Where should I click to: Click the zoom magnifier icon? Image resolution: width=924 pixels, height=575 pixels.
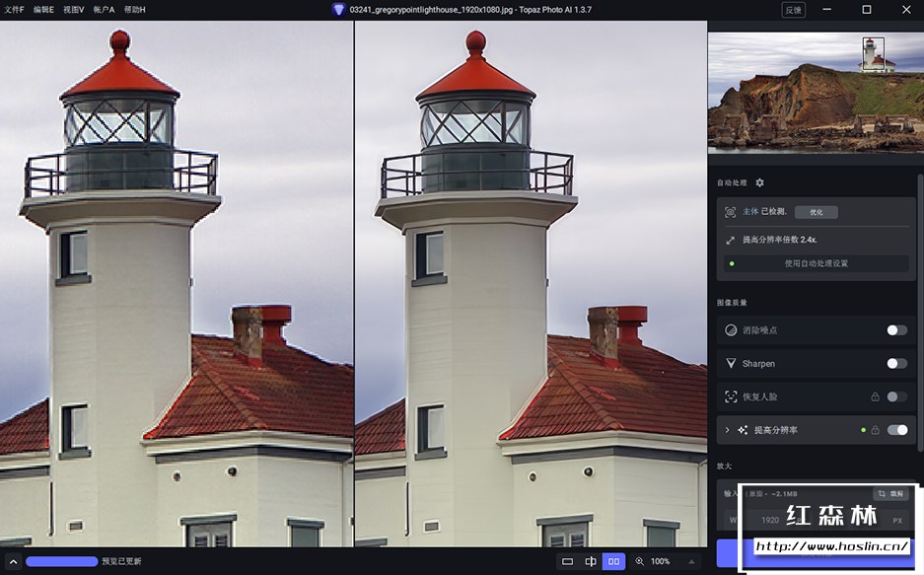click(639, 561)
